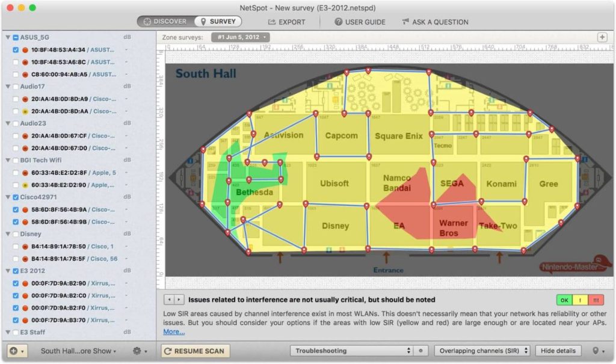
Task: Open the Overlapping channels (SIR) dropdown
Action: 481,350
